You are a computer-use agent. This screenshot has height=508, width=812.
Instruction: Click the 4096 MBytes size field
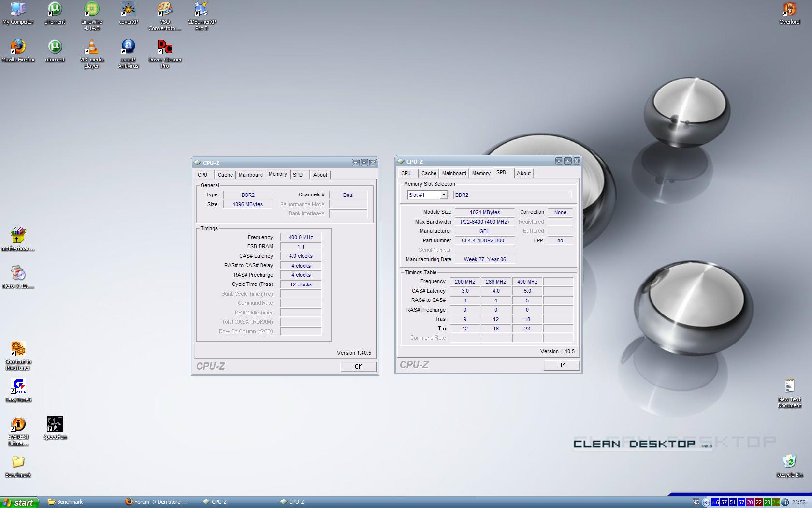pyautogui.click(x=247, y=204)
